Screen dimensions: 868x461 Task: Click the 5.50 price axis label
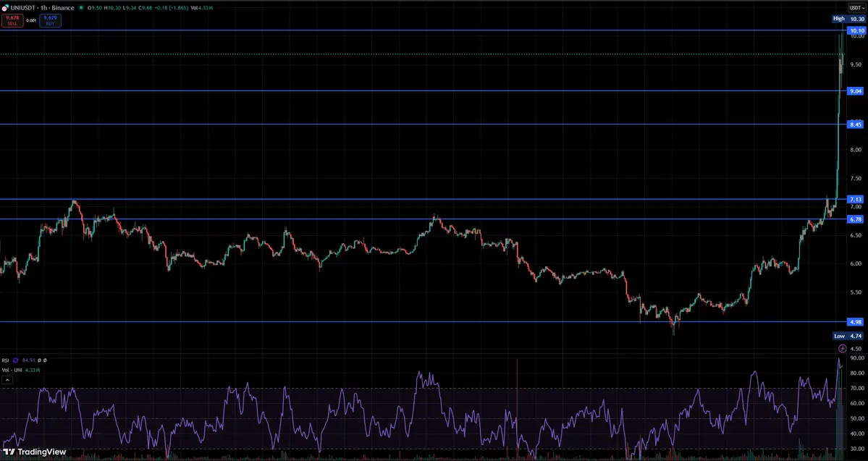(855, 292)
